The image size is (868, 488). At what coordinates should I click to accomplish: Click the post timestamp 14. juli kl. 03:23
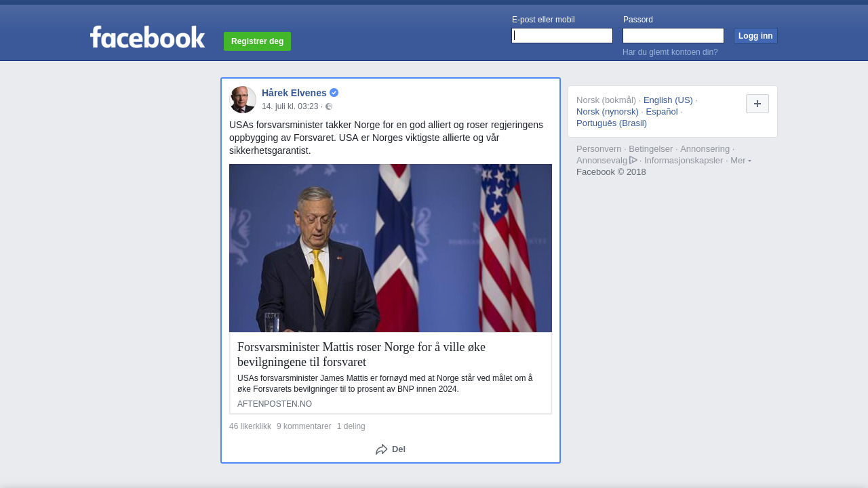click(290, 106)
